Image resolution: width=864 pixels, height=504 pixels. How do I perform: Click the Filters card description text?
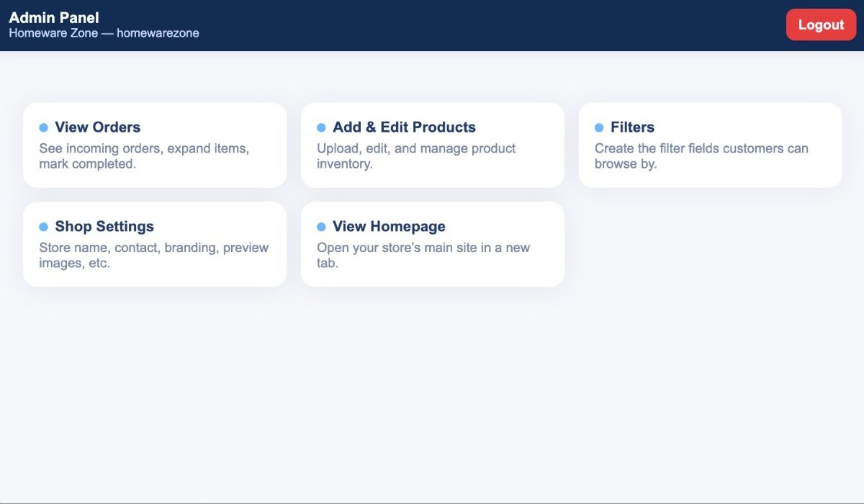(x=701, y=156)
